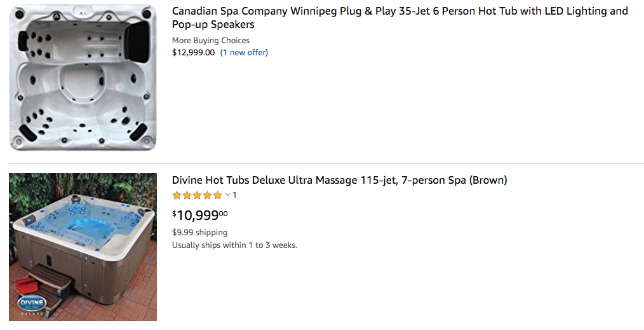Click the Canadian Spa white hot tub image
The width and height of the screenshot is (644, 330).
(x=83, y=78)
